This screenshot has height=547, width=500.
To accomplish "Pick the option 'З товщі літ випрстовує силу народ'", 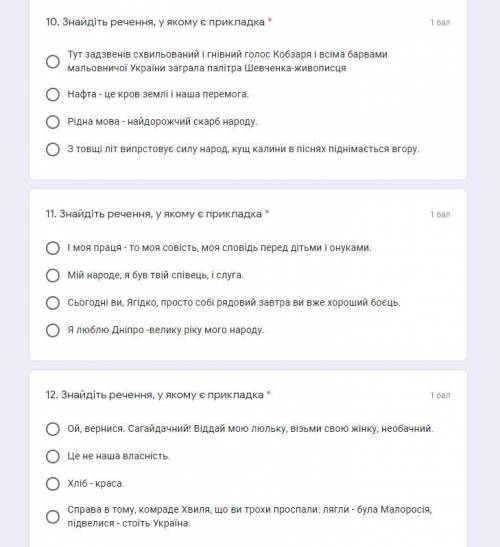I will pos(53,149).
